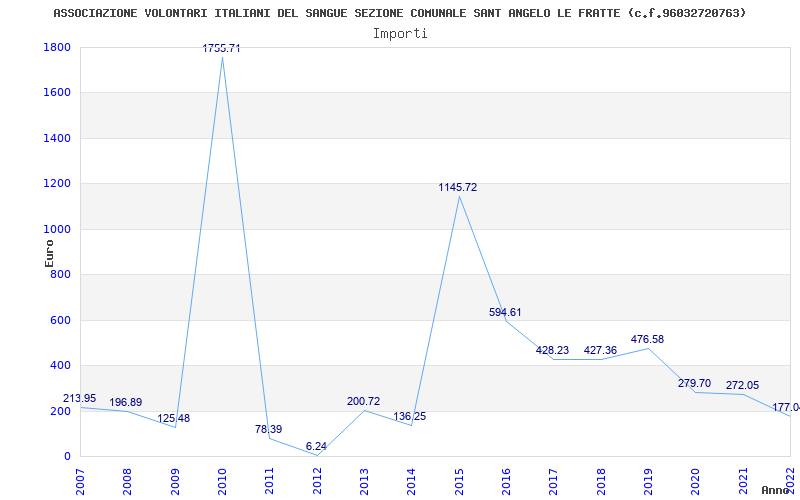800x500 pixels.
Task: Click the 2010 x-axis year label
Action: pyautogui.click(x=222, y=481)
